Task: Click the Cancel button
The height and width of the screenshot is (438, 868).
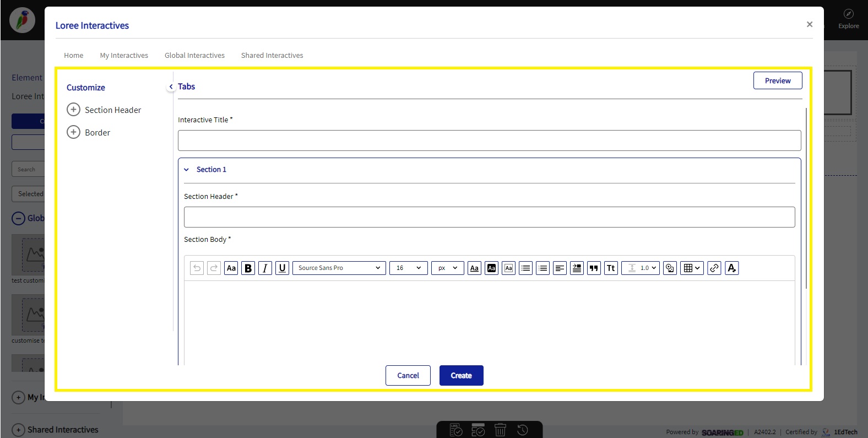Action: pos(408,375)
